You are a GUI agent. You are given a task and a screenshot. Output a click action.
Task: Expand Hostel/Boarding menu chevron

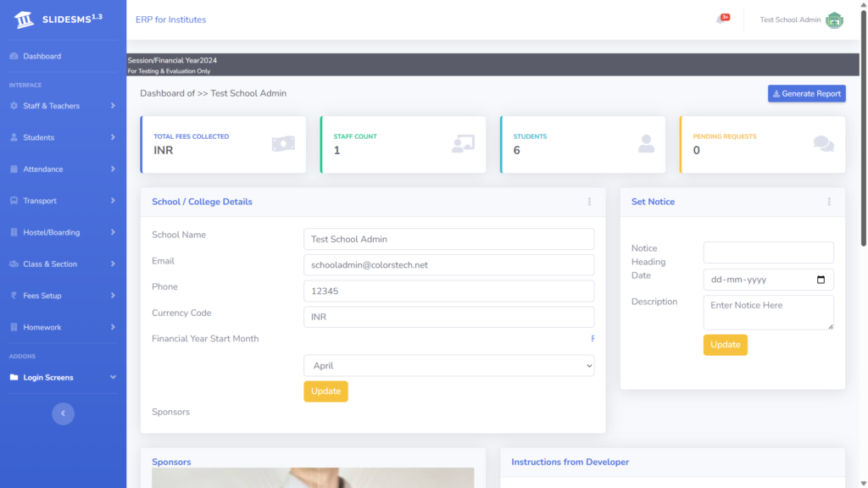[113, 232]
